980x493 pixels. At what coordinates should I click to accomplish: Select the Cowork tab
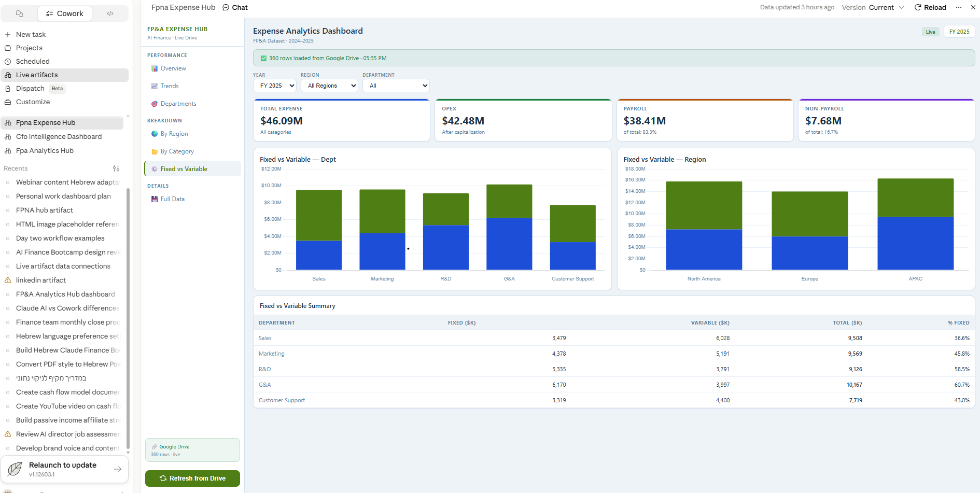(x=65, y=13)
